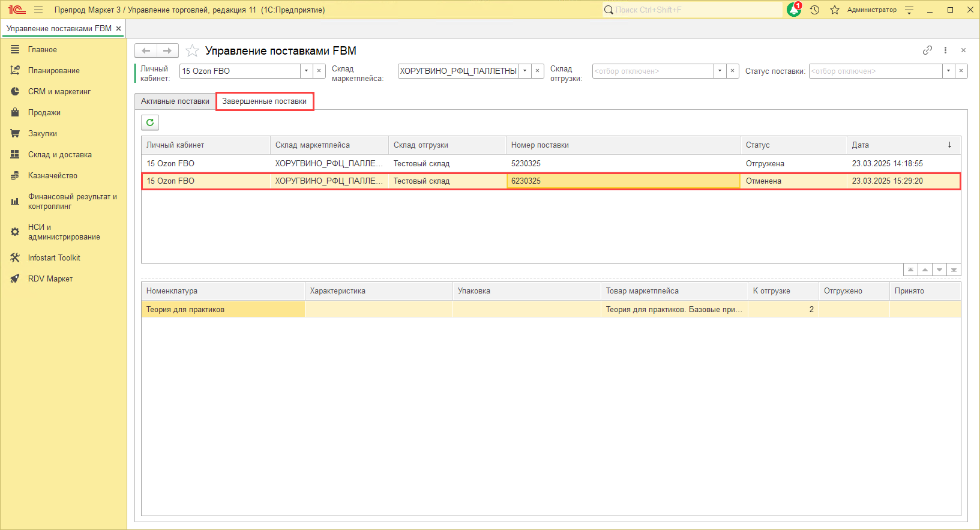The image size is (980, 530).
Task: Expand the Склад маркетплейса dropdown
Action: point(525,71)
